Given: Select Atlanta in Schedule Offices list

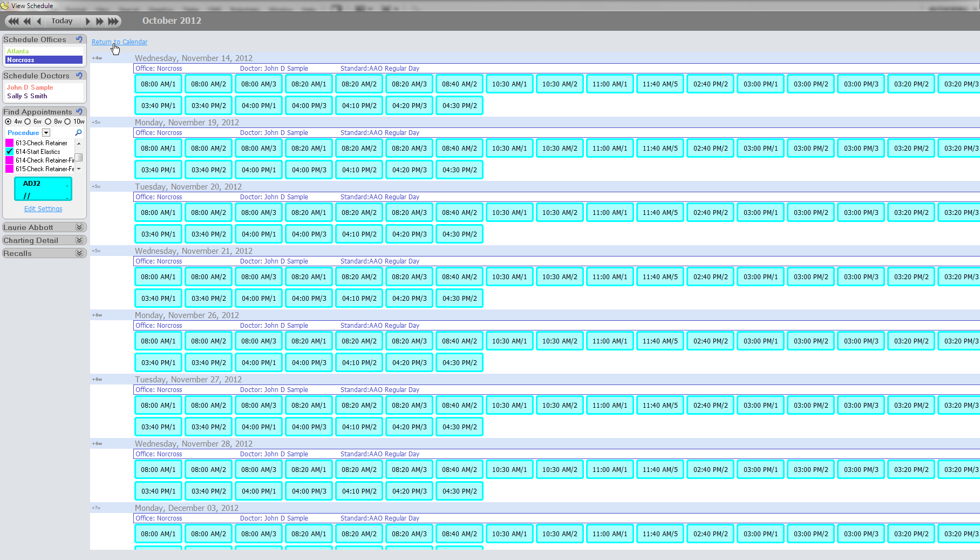Looking at the screenshot, I should click(x=18, y=51).
